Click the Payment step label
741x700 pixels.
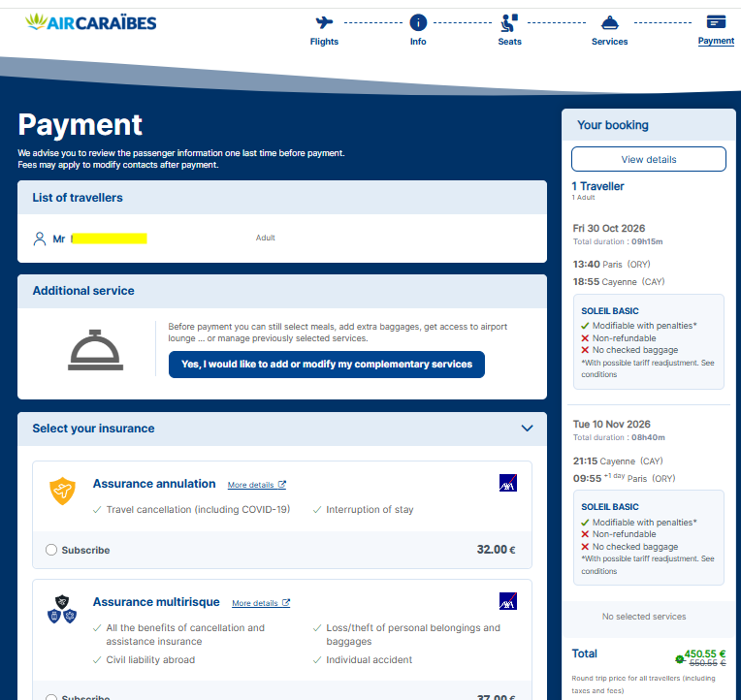716,41
